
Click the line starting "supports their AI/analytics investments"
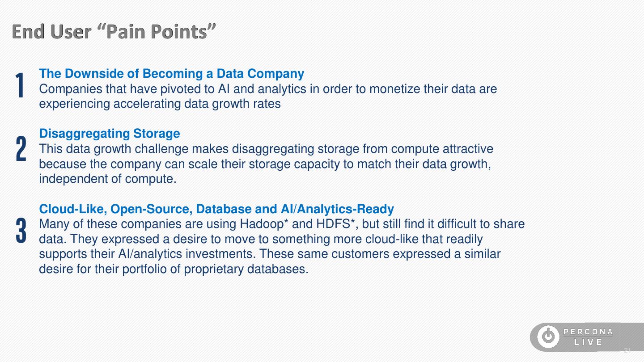[270, 254]
